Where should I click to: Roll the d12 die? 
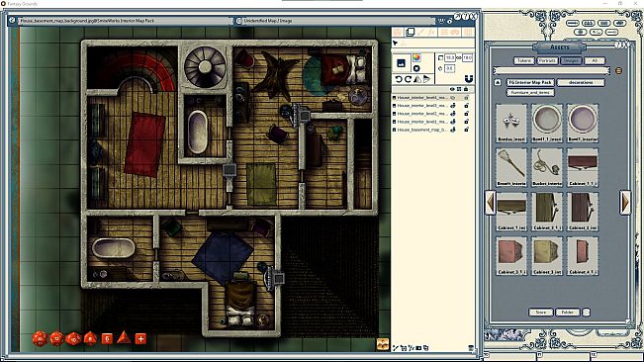coord(56,338)
